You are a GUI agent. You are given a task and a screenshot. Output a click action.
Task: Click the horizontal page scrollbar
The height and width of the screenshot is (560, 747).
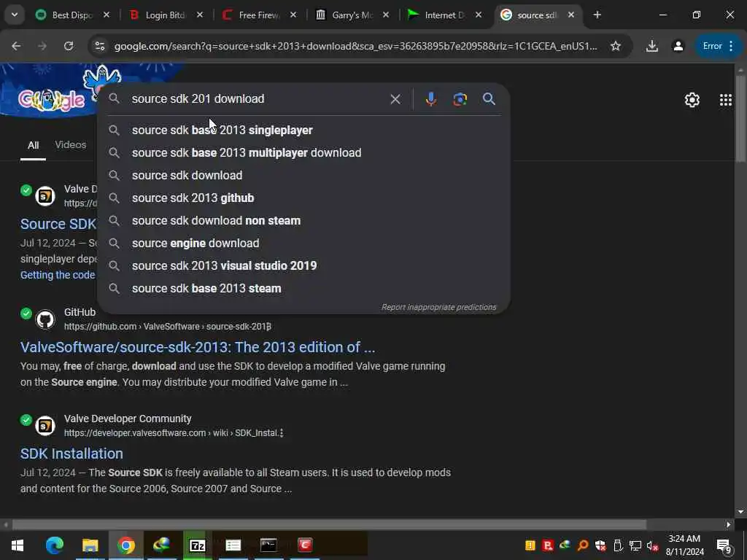(329, 525)
